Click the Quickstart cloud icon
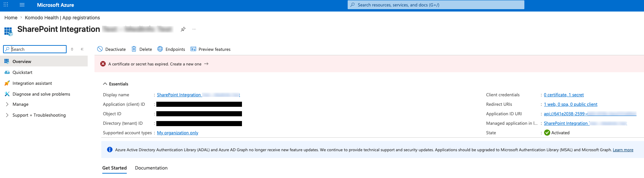 pos(7,72)
